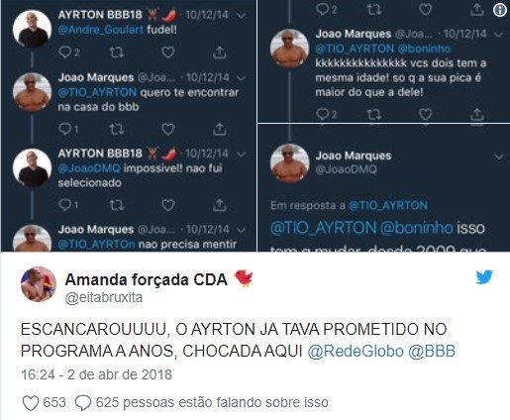Like the 'mesma idade' tweet by Joao Marques
The height and width of the screenshot is (420, 510).
click(426, 114)
